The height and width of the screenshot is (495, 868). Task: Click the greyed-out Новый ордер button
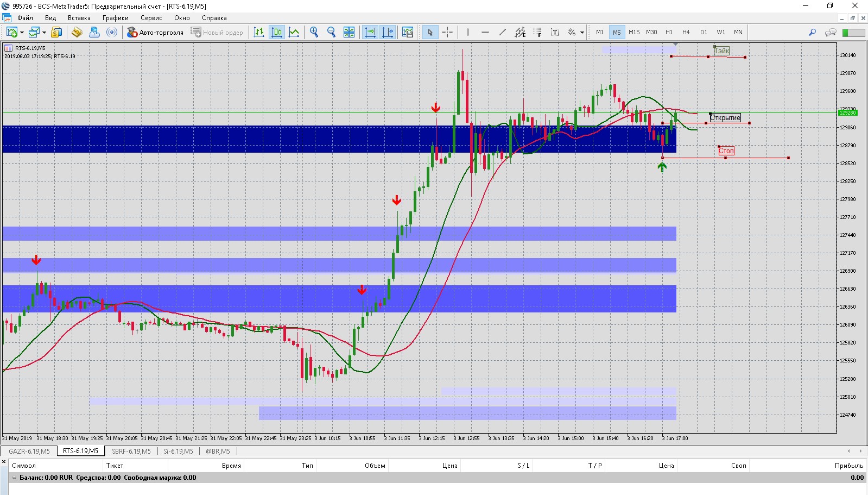tap(217, 33)
